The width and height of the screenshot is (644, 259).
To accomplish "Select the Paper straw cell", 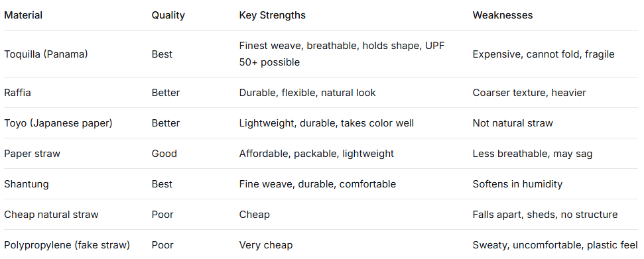I will click(32, 154).
